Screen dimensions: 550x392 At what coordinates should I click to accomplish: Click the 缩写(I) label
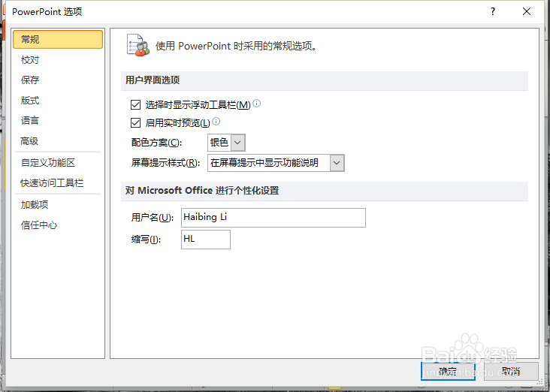pos(146,239)
